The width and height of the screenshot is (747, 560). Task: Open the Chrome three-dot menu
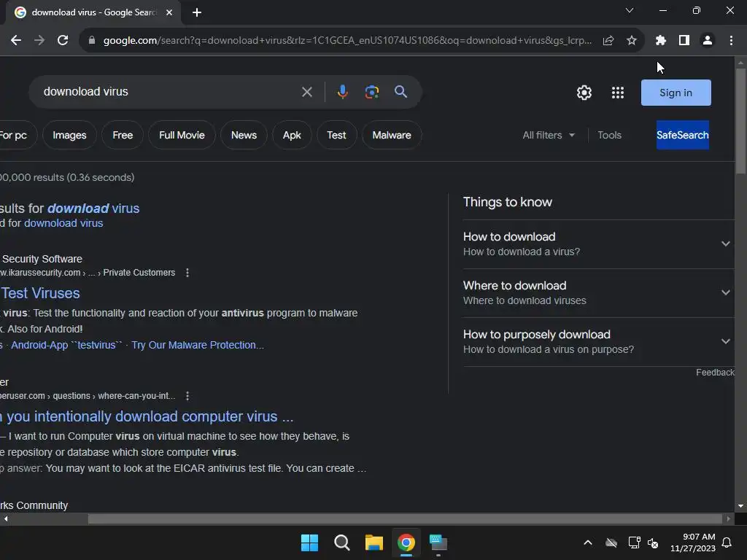pyautogui.click(x=731, y=41)
